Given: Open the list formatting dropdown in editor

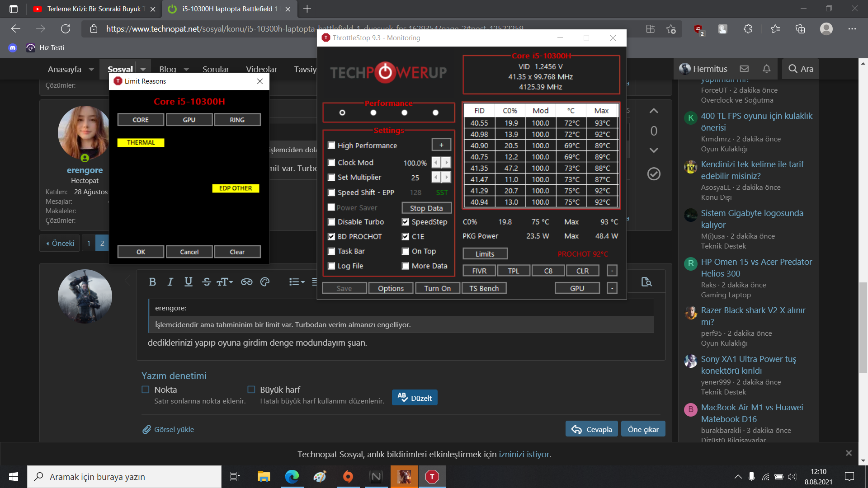Looking at the screenshot, I should coord(297,282).
